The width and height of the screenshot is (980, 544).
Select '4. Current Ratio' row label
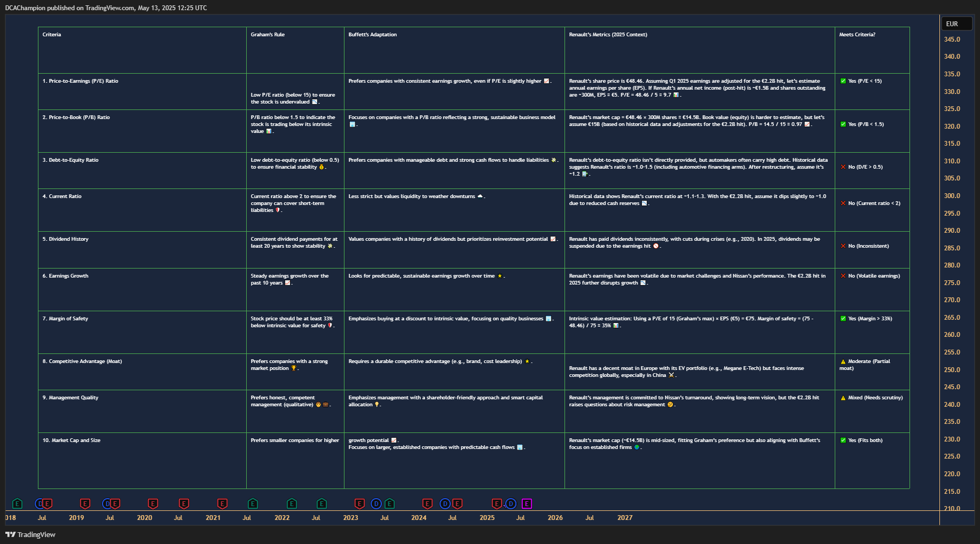pos(62,196)
